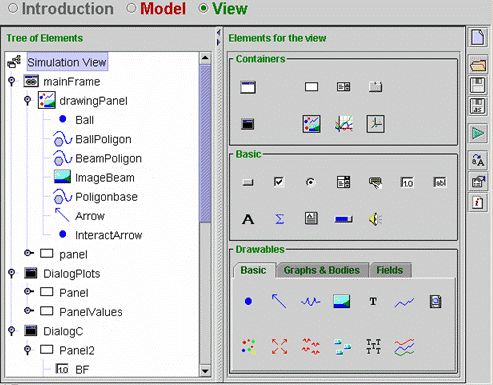Expand the Panel node under DialogPlots

tap(29, 292)
